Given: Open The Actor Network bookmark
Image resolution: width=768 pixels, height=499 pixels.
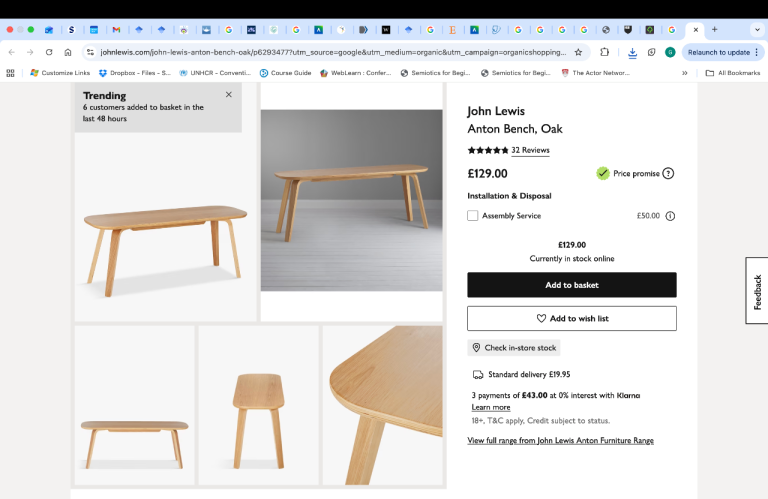Looking at the screenshot, I should pyautogui.click(x=595, y=73).
